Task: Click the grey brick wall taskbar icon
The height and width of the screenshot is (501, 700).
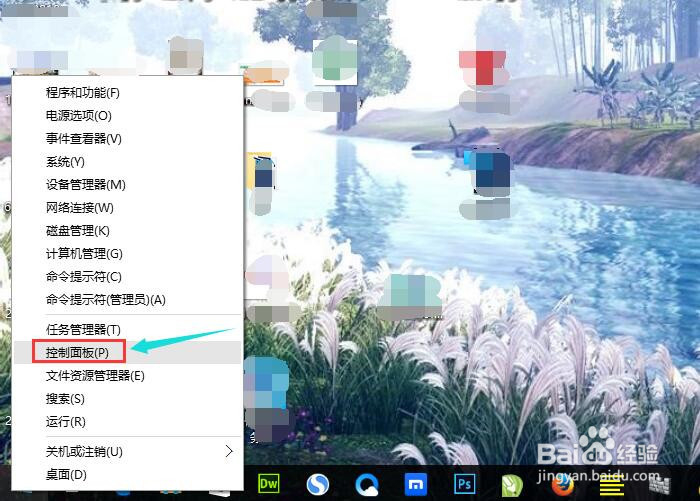Action: (659, 486)
